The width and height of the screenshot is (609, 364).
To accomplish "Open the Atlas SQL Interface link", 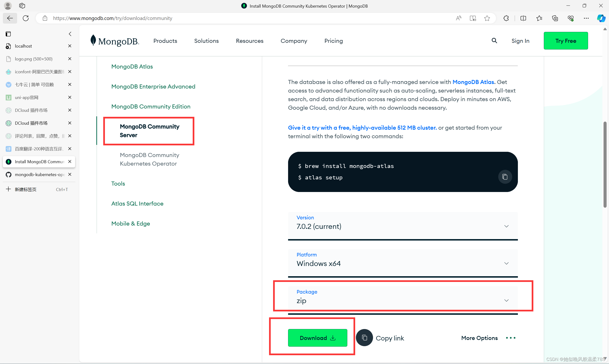I will (137, 203).
